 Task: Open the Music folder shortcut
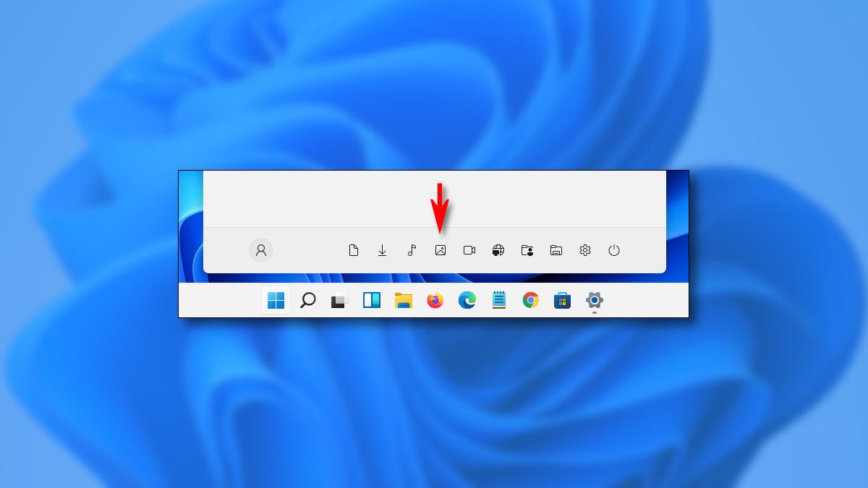point(411,251)
